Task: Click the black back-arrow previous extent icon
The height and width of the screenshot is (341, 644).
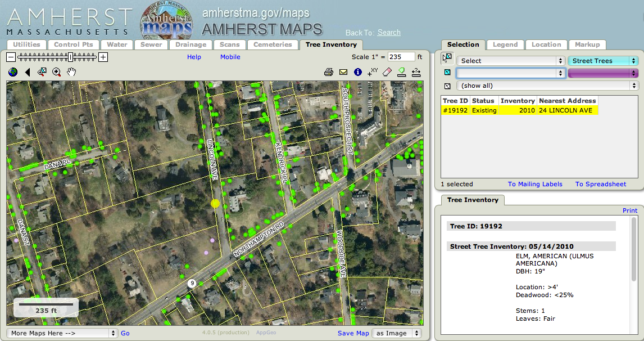Action: click(28, 72)
